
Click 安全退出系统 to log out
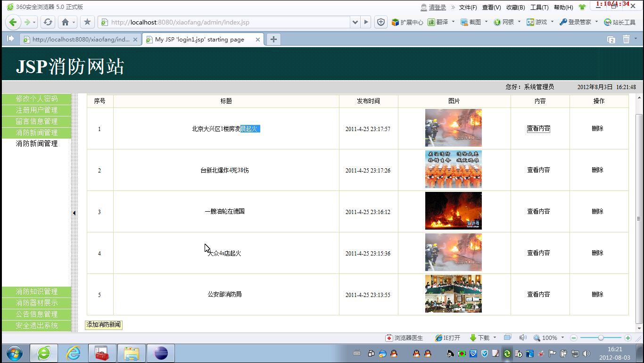[37, 325]
